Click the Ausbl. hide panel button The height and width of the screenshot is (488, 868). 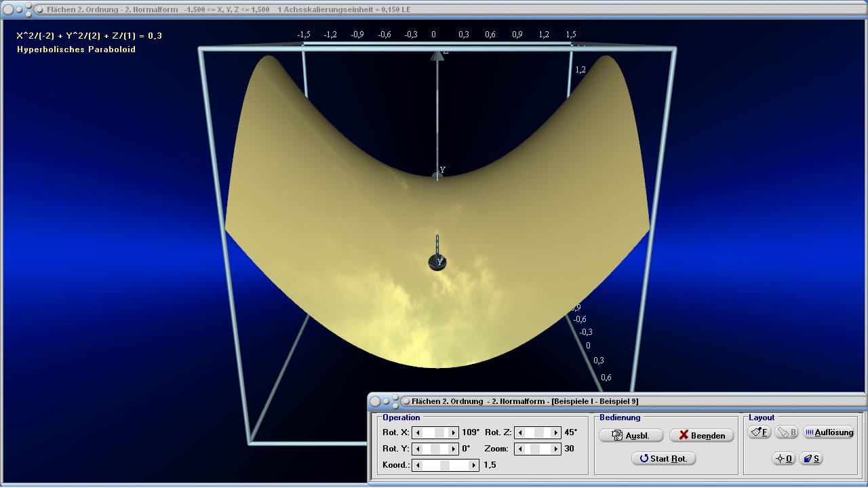click(x=631, y=436)
